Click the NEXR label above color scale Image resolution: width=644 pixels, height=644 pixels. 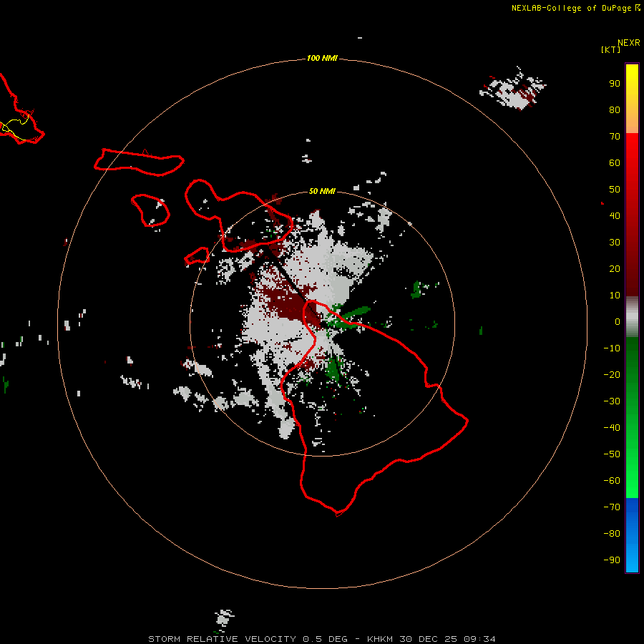point(629,43)
